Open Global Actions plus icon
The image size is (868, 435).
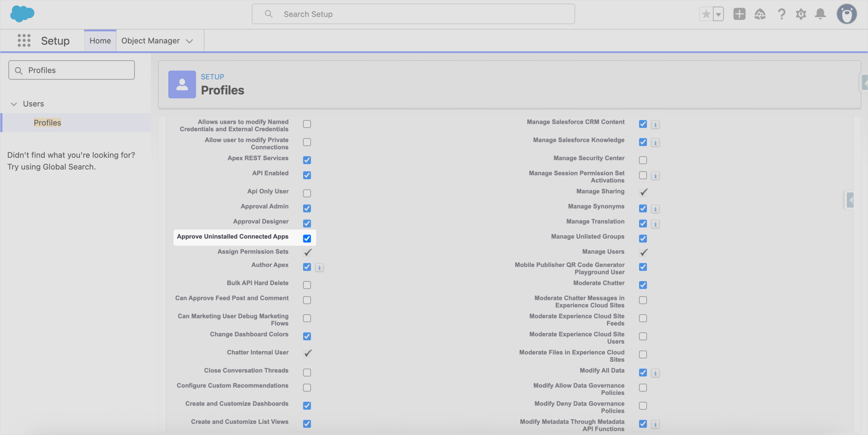click(x=739, y=14)
